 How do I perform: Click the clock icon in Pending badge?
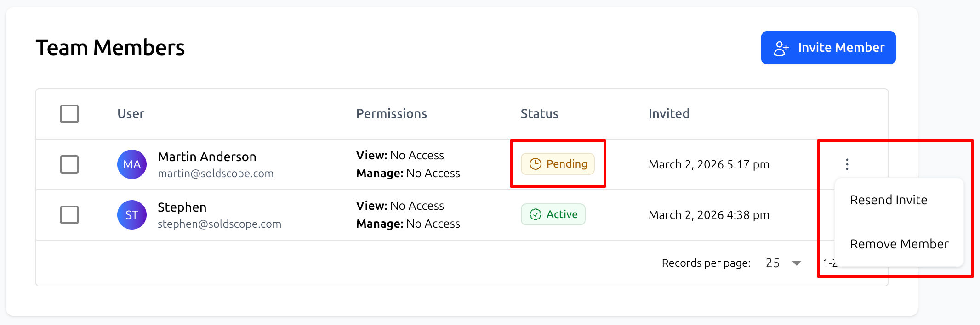click(535, 164)
